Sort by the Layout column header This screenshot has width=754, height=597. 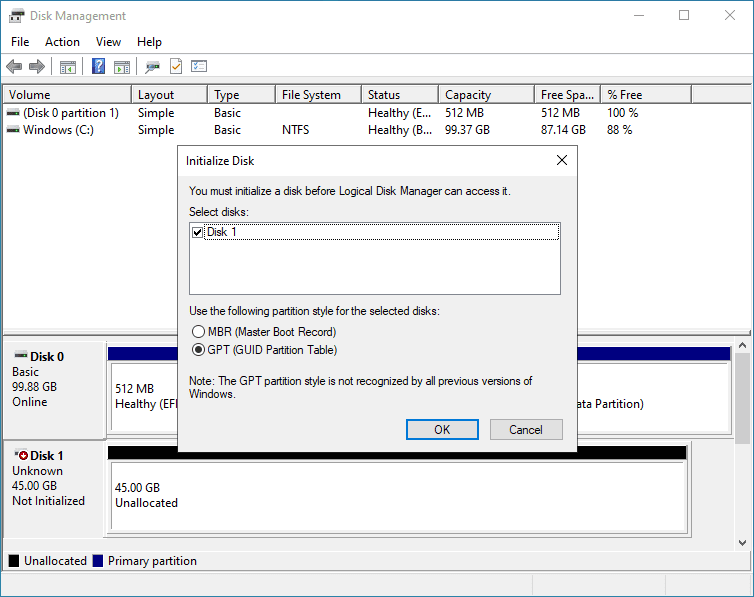point(169,95)
